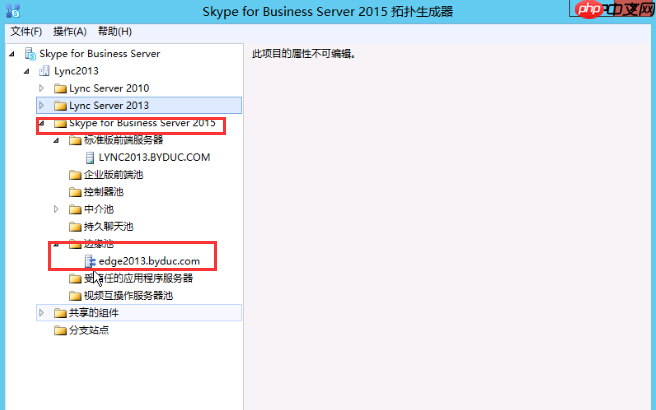Expand the 共享的组件 folder
The image size is (656, 410).
pyautogui.click(x=41, y=313)
